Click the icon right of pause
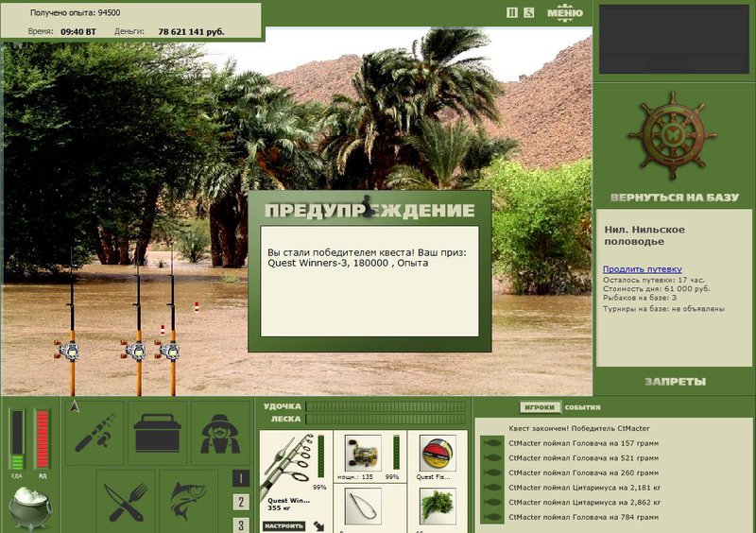 (x=529, y=13)
